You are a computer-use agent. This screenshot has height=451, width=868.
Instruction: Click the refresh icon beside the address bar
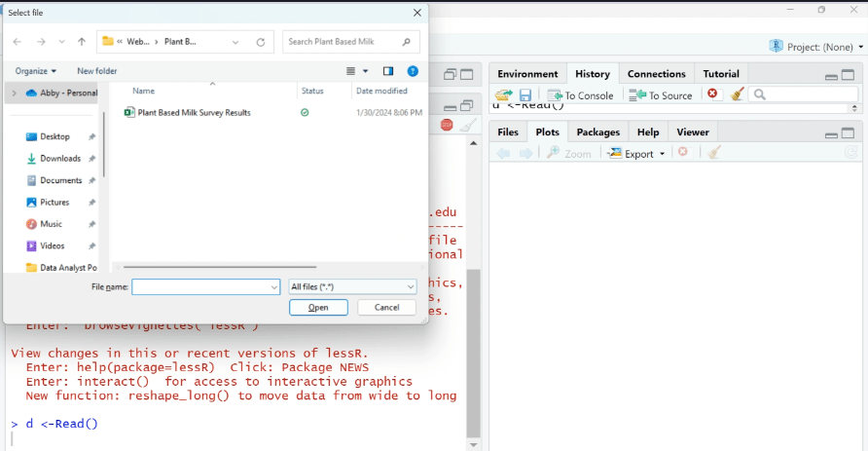click(x=261, y=42)
